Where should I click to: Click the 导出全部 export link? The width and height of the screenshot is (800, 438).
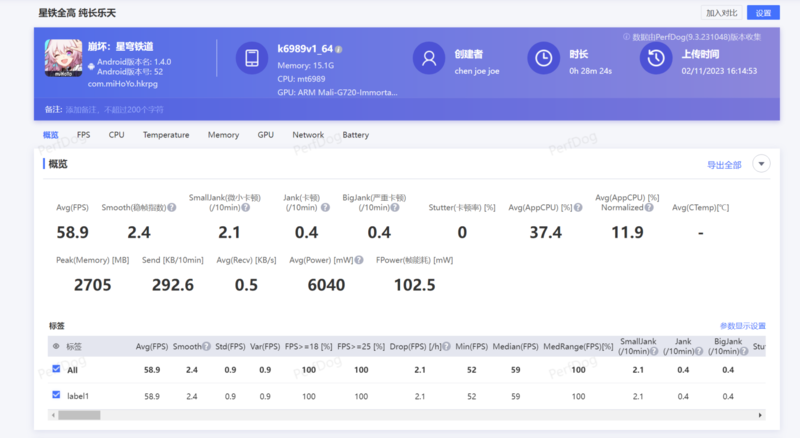pyautogui.click(x=723, y=164)
